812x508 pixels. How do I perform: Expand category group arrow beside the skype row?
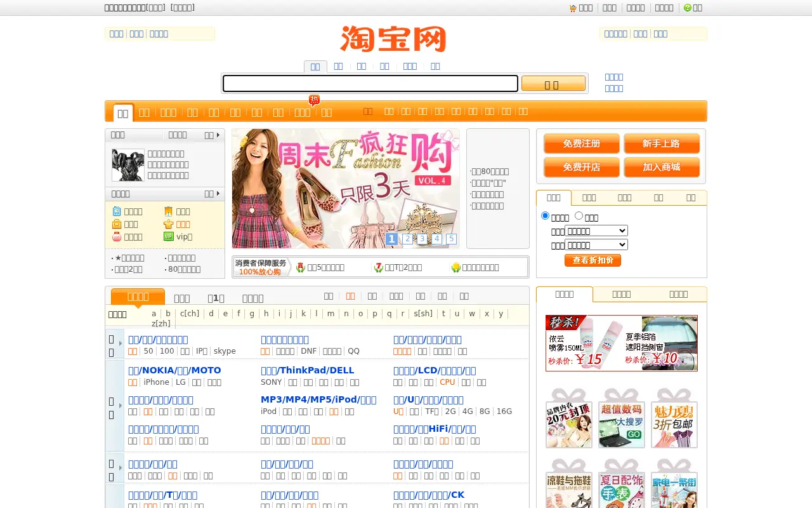click(x=121, y=344)
